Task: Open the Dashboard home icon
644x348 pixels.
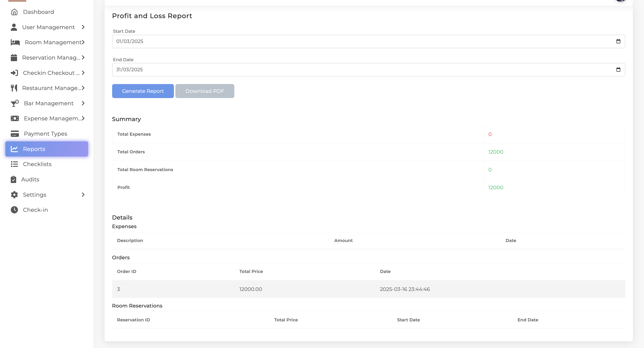Action: click(x=14, y=12)
